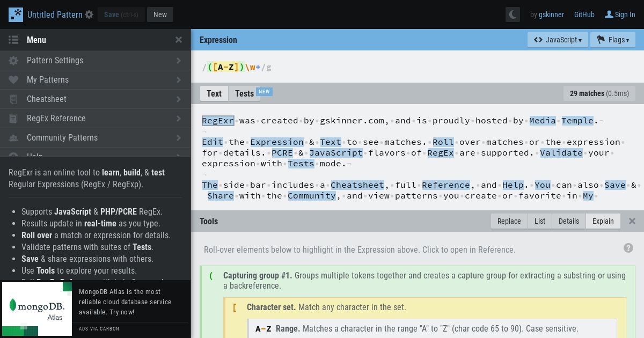This screenshot has width=644, height=338.
Task: Open the JavaScript flavor dropdown
Action: pyautogui.click(x=558, y=40)
